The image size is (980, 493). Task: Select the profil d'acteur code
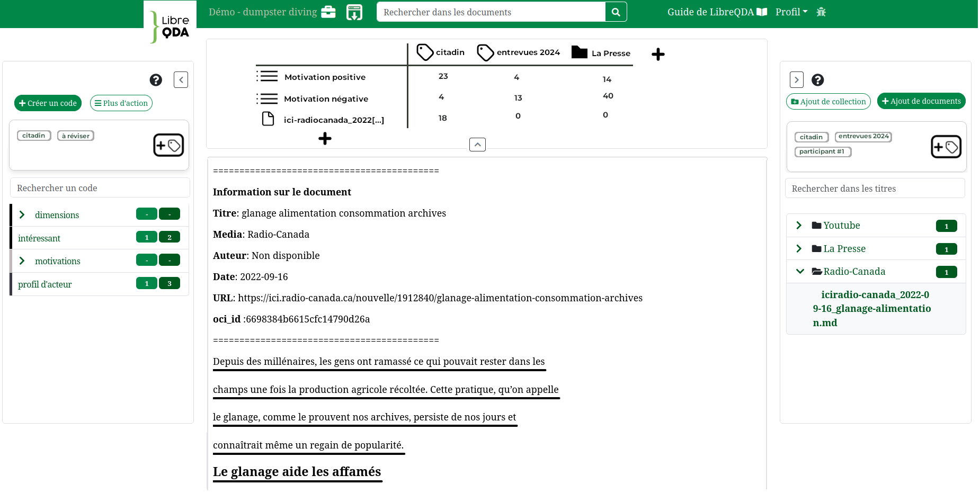click(x=45, y=284)
